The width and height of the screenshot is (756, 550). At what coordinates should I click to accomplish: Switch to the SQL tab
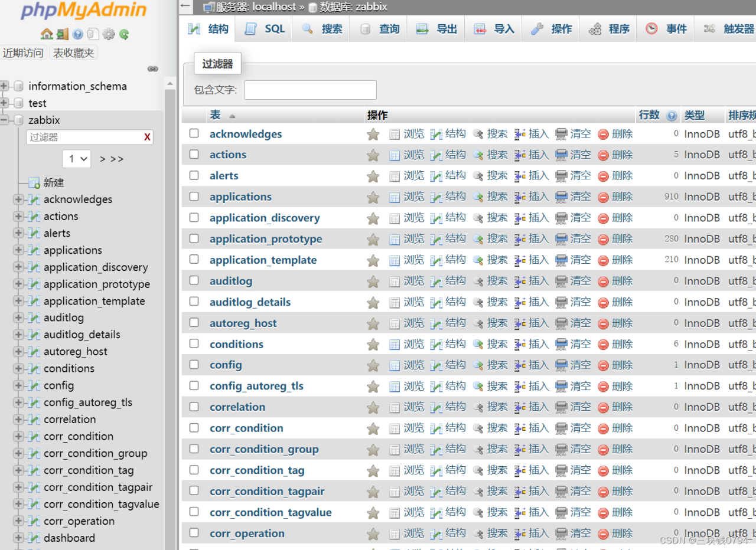click(265, 29)
